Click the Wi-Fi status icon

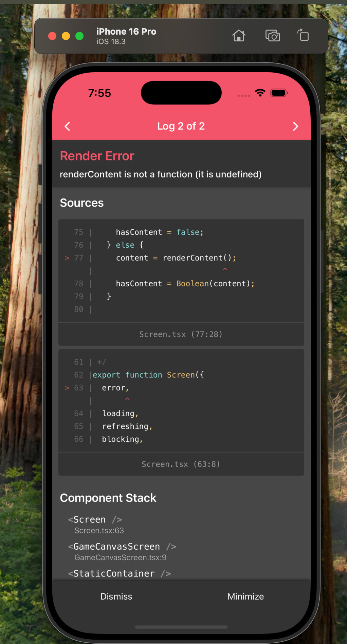[x=260, y=93]
